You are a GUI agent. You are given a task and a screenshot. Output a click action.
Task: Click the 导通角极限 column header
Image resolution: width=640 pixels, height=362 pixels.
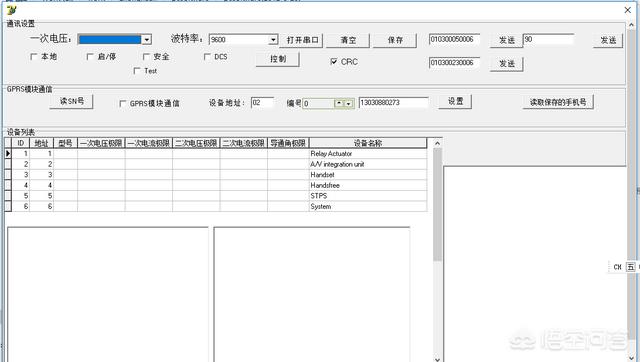(x=288, y=143)
